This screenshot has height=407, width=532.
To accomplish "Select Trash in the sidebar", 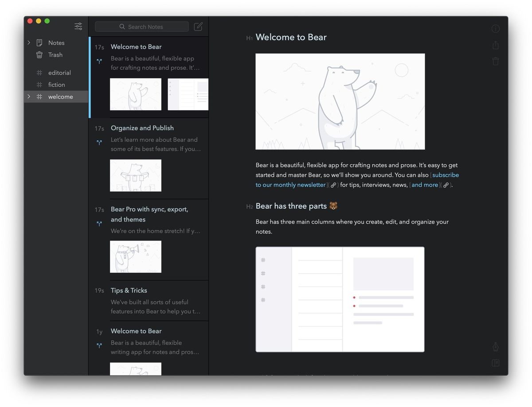I will (x=56, y=54).
